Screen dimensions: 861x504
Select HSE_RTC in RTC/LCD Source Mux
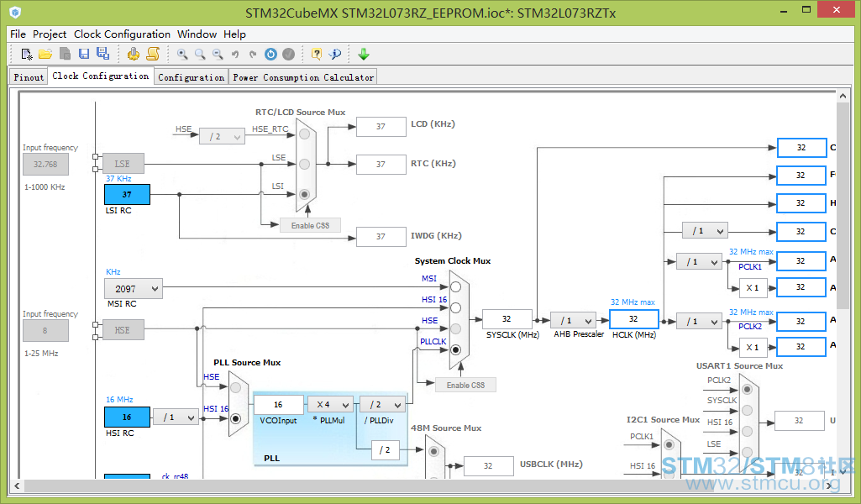[305, 134]
